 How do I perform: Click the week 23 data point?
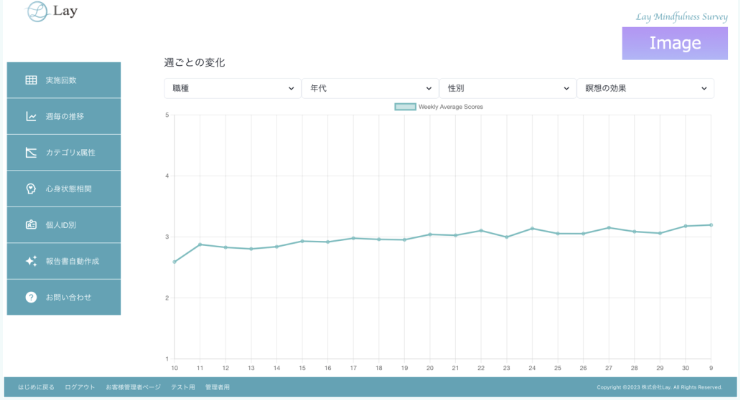tap(507, 237)
